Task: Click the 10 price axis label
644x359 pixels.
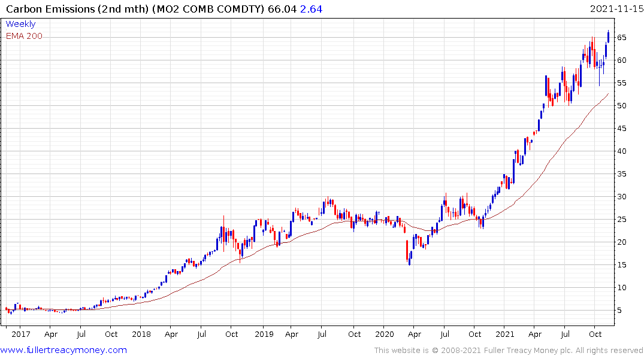Action: tap(621, 288)
